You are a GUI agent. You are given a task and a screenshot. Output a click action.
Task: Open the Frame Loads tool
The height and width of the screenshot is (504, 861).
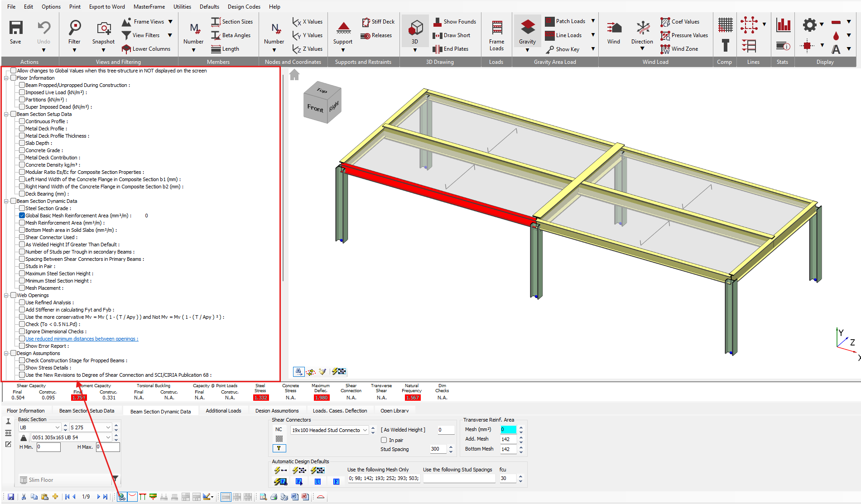[497, 28]
